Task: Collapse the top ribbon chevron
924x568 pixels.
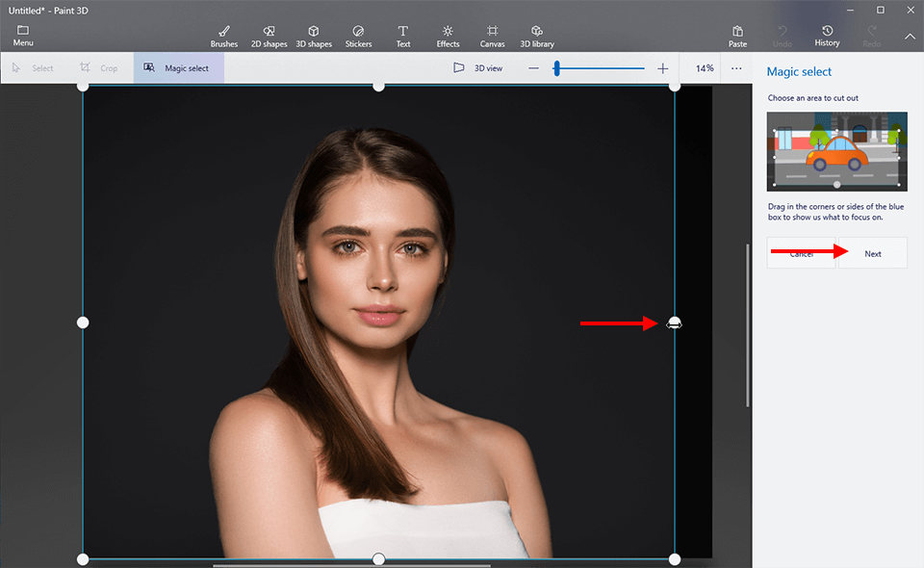Action: tap(910, 37)
